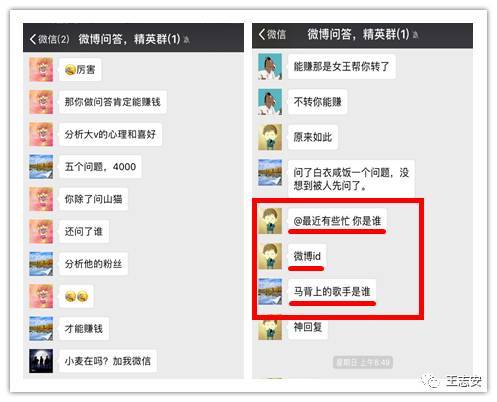Tap the message 分析大v的心理和喜好
Image resolution: width=497 pixels, height=402 pixels.
(x=110, y=134)
